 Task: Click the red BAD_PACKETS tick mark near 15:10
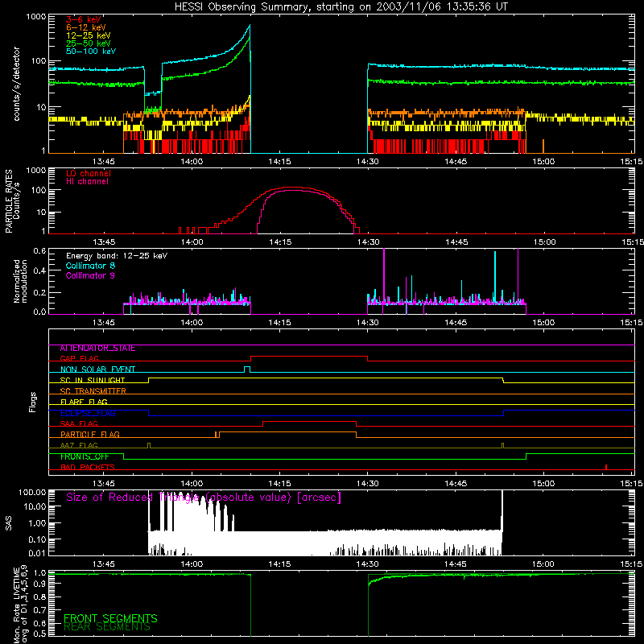(606, 467)
